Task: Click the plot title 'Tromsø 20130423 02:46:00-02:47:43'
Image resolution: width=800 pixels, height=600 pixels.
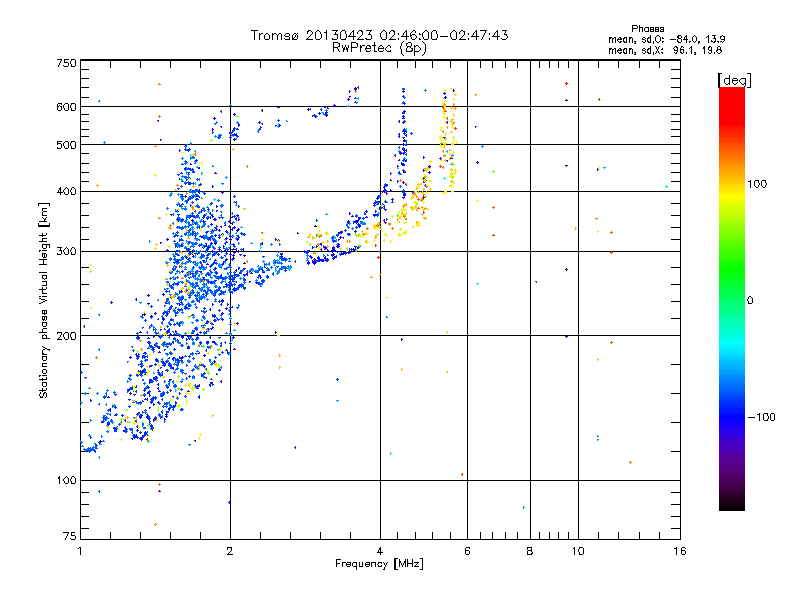Action: pyautogui.click(x=379, y=35)
